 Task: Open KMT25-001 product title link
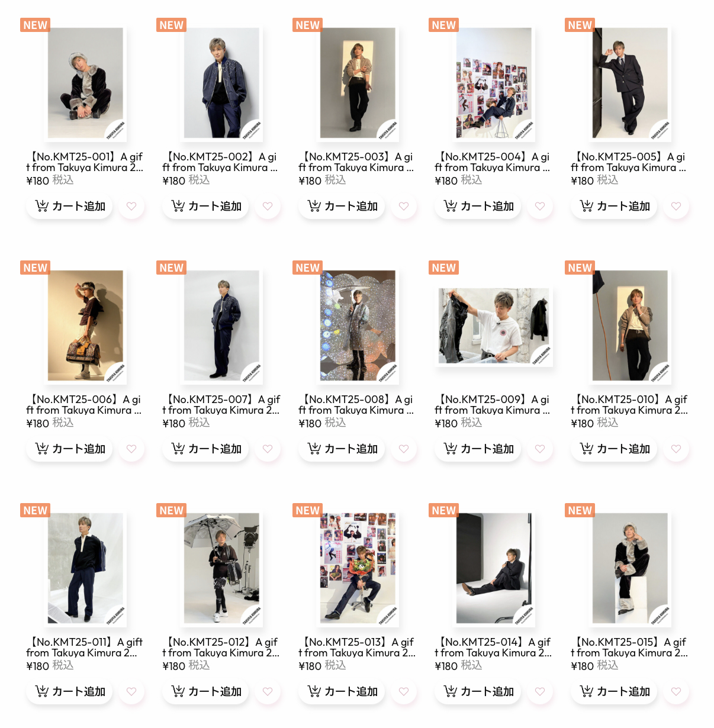point(85,162)
